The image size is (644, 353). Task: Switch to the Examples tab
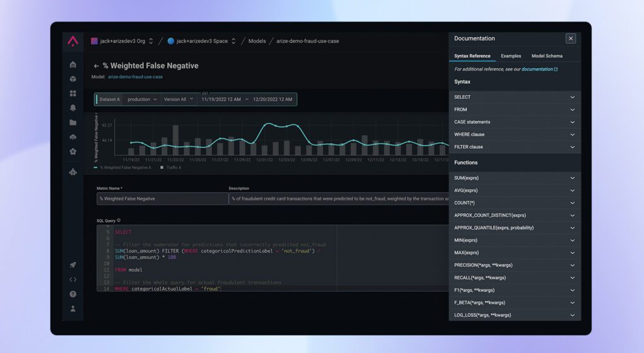pos(510,56)
